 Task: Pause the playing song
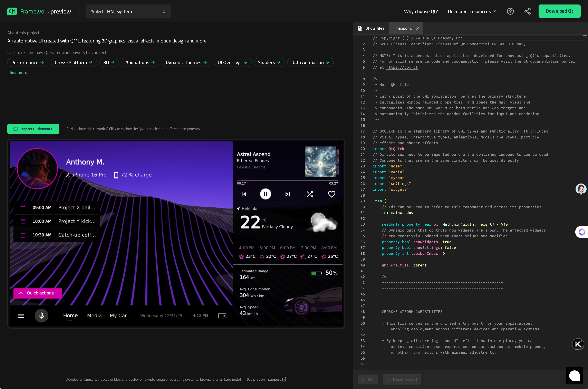point(265,194)
